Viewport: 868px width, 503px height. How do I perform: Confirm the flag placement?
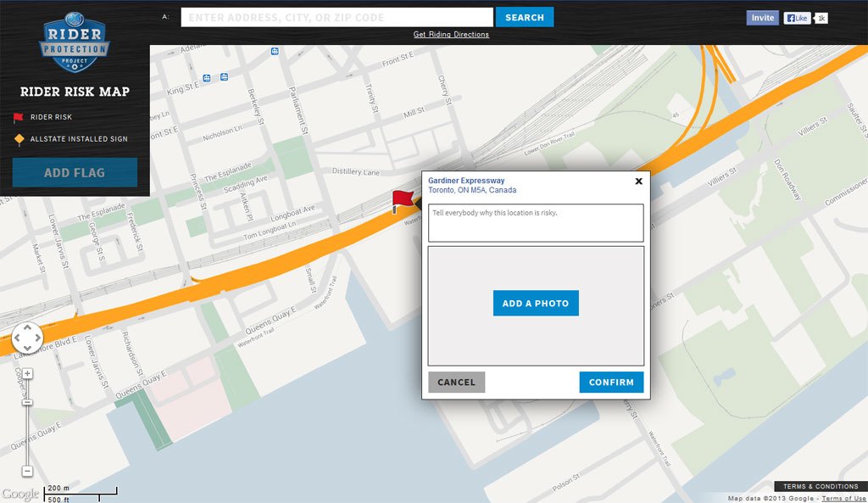click(x=611, y=382)
